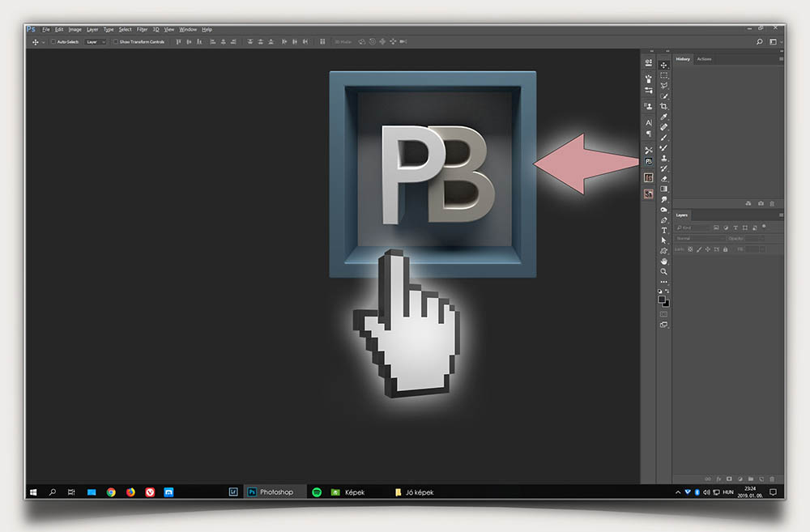
Task: Select the Horizontal Type tool
Action: coord(664,231)
